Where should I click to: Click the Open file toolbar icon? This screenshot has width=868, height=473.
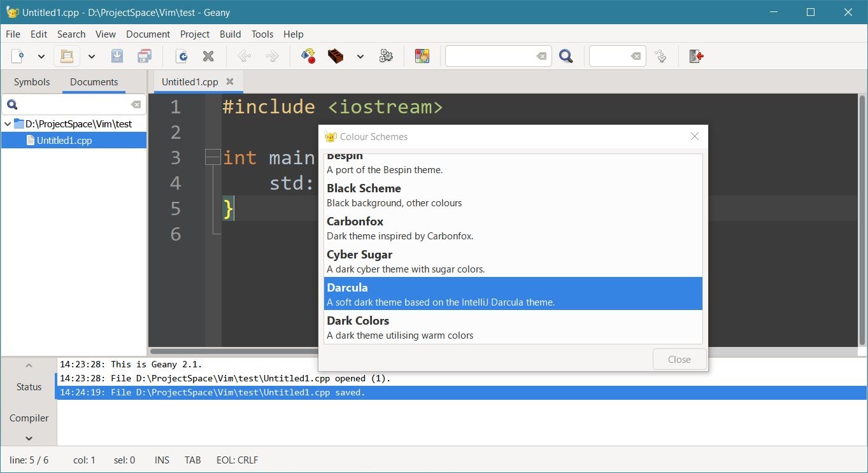[66, 57]
